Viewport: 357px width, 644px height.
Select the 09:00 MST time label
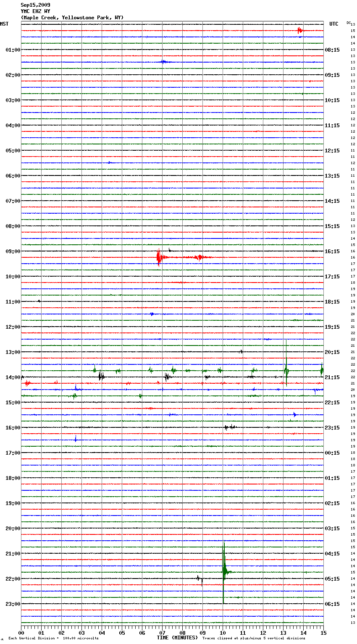coord(13,251)
